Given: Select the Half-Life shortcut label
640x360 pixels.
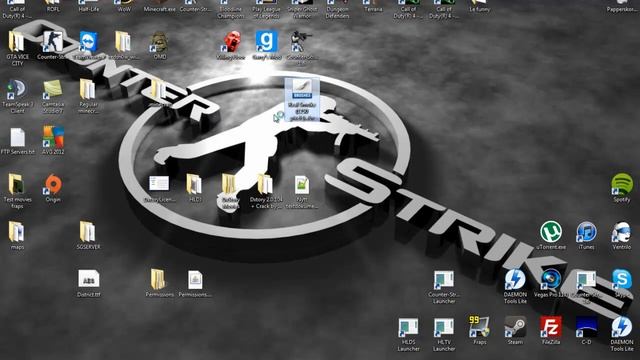Looking at the screenshot, I should 89,9.
